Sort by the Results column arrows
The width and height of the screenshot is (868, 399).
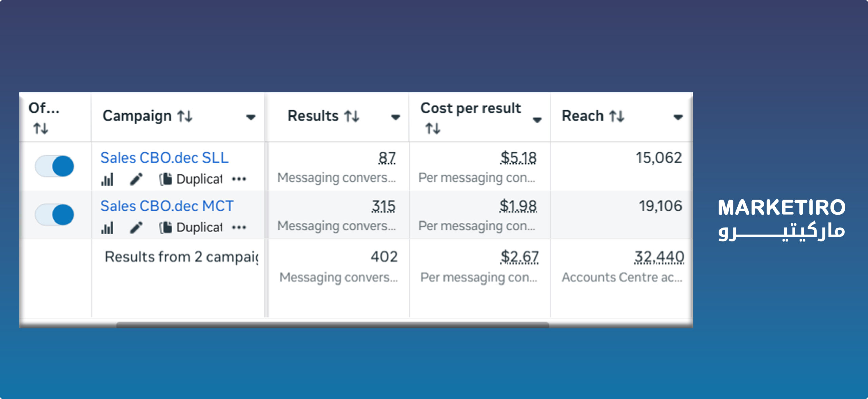click(x=352, y=117)
